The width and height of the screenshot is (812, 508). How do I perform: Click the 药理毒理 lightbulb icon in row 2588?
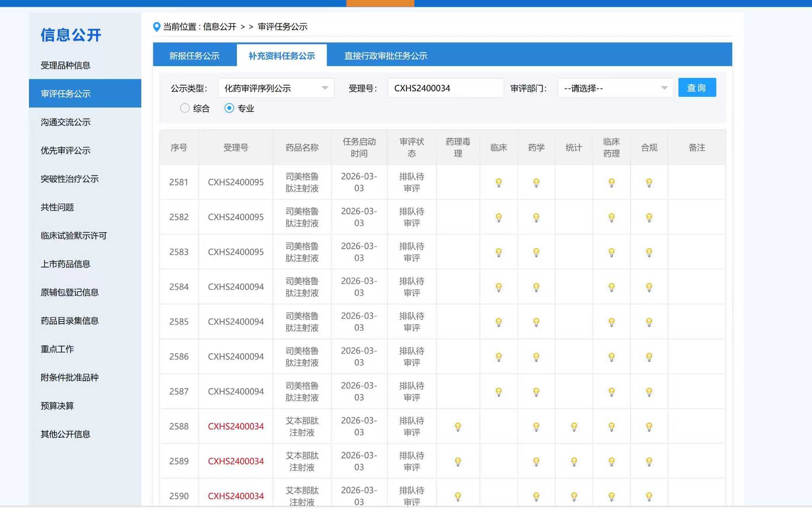pyautogui.click(x=458, y=427)
